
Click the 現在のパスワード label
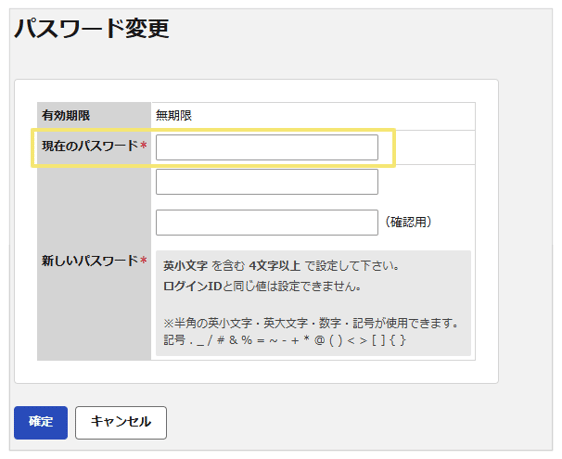(x=94, y=146)
